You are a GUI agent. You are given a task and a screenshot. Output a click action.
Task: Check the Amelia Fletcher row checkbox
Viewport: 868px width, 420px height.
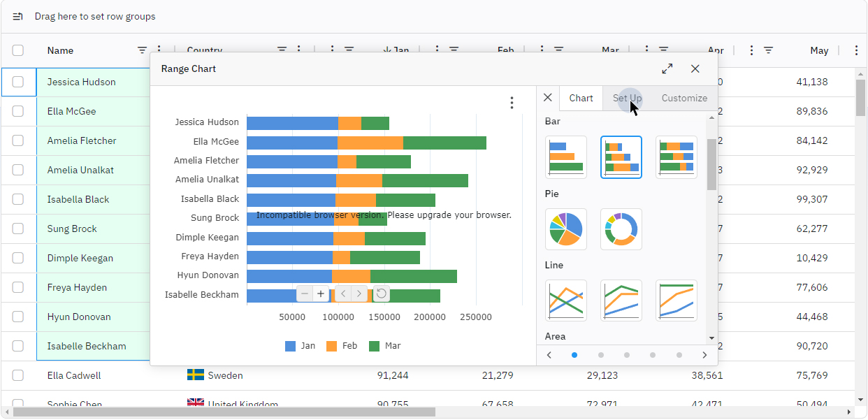[18, 140]
